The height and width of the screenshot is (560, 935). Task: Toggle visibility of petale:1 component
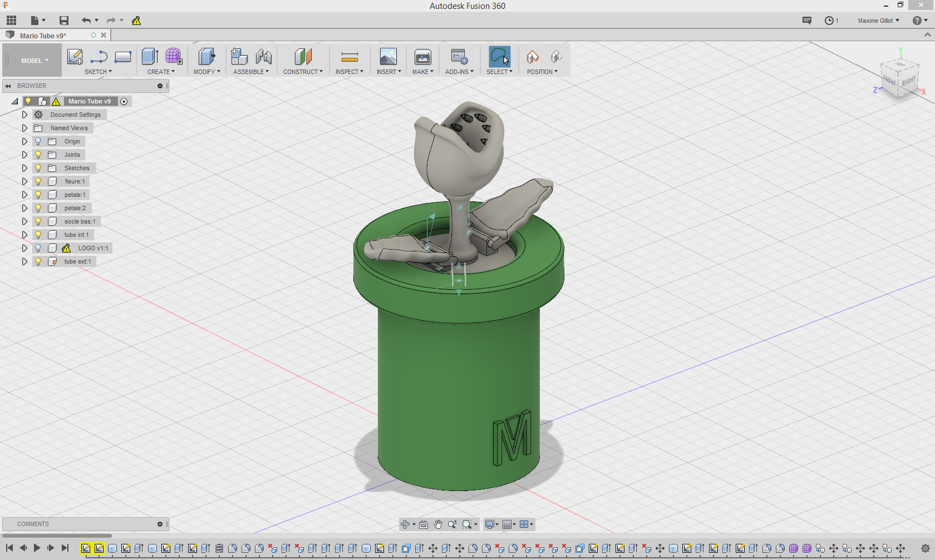click(x=38, y=195)
